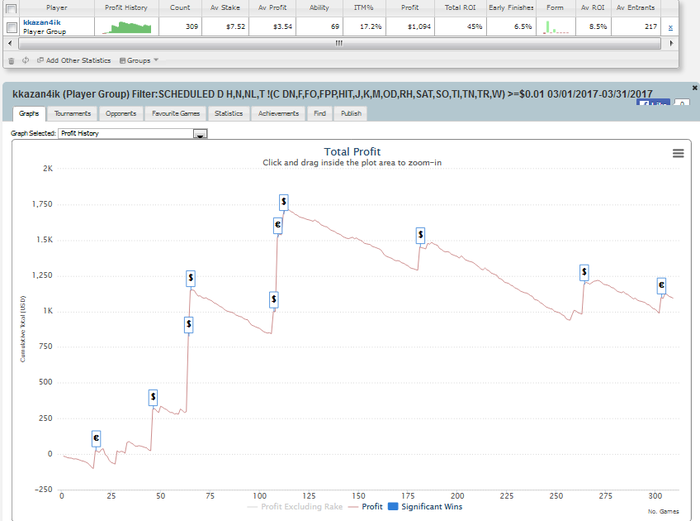Click the Total Profit chart title
The image size is (700, 521).
352,152
